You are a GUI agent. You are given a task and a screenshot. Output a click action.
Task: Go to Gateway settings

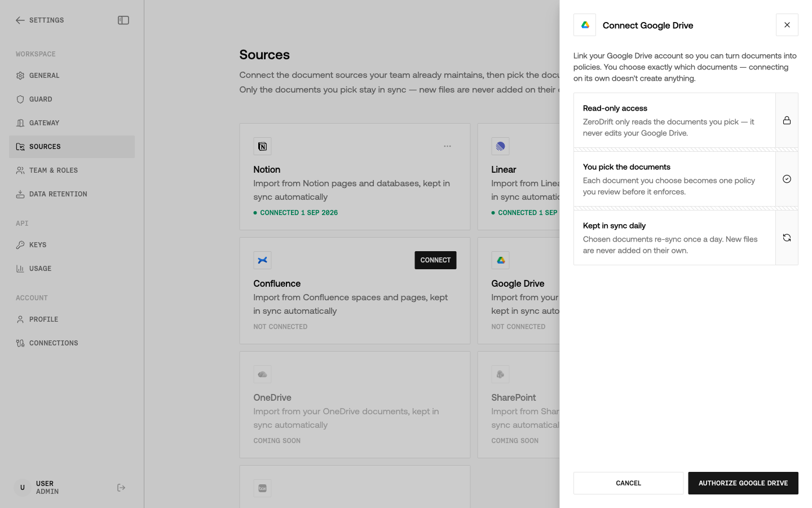[x=72, y=123]
